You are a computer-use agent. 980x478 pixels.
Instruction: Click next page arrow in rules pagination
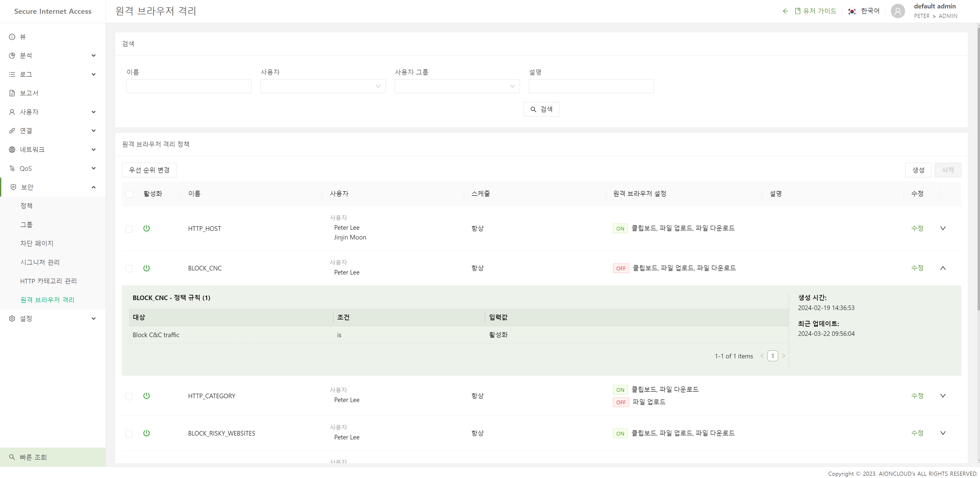tap(784, 356)
